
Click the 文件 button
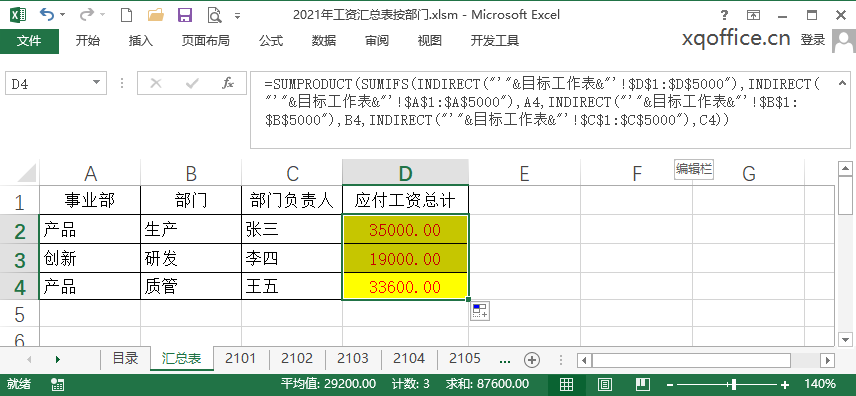(x=29, y=40)
